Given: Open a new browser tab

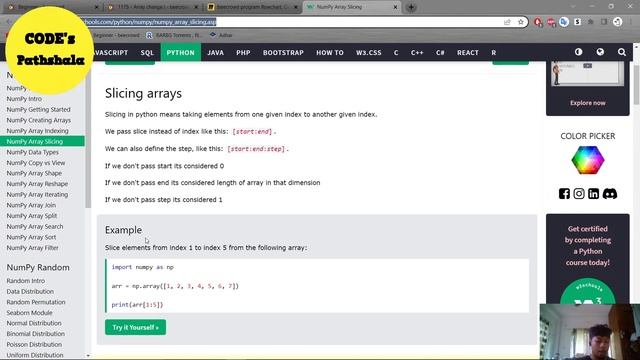Looking at the screenshot, I should pyautogui.click(x=411, y=7).
